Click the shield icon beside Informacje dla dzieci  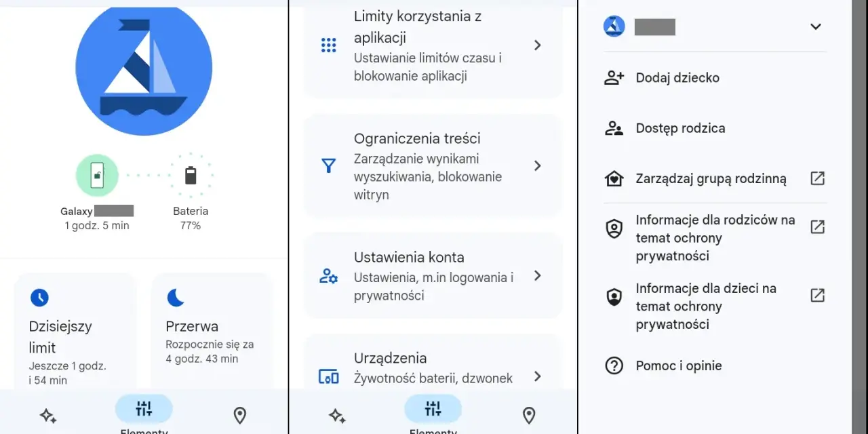[614, 297]
